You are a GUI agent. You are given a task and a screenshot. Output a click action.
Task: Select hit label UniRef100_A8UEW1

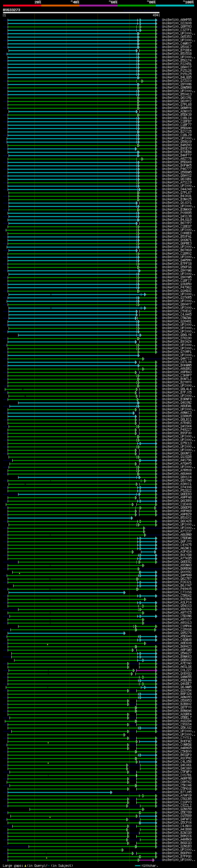[x=177, y=406]
